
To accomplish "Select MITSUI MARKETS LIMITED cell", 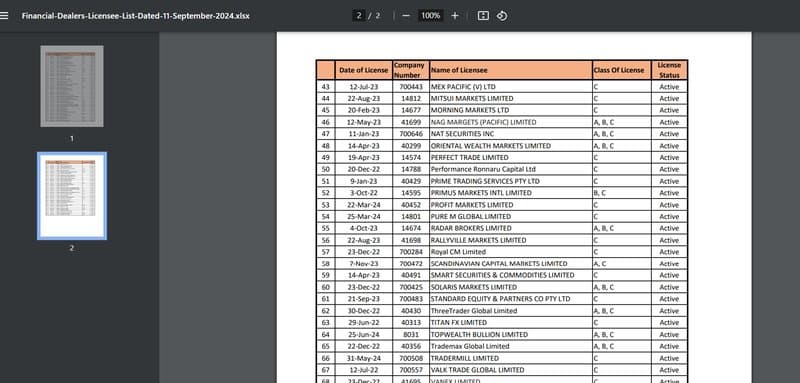I will coord(511,98).
